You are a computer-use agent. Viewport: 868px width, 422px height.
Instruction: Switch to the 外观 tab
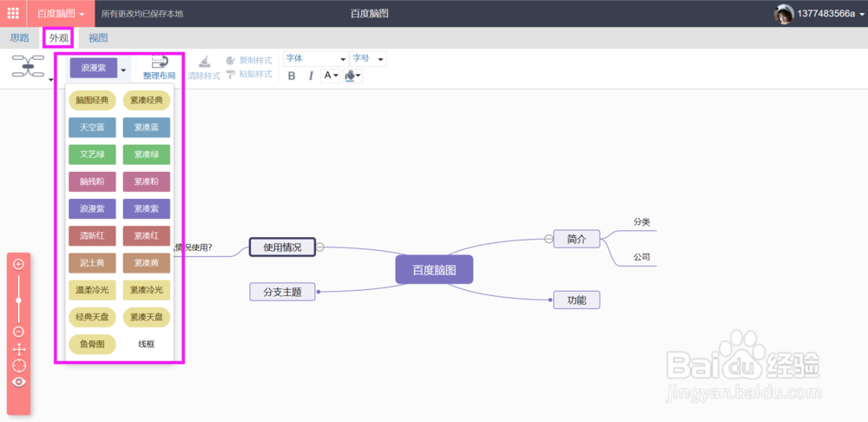tap(59, 38)
